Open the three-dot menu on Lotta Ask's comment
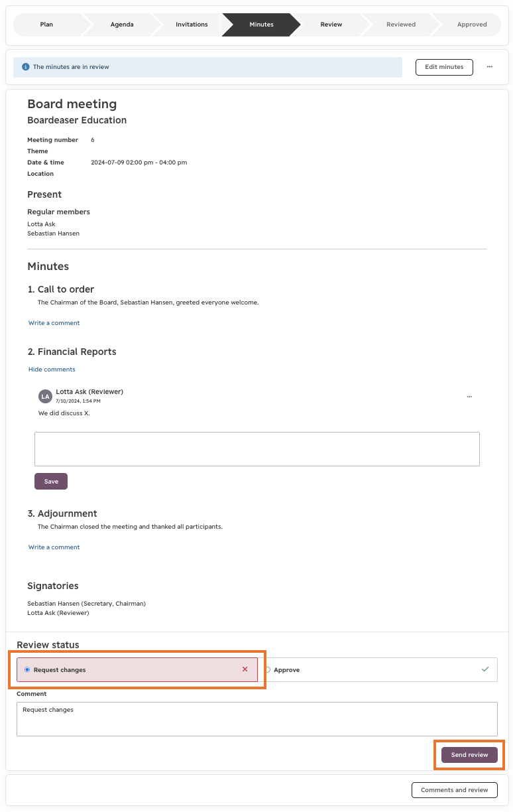This screenshot has height=812, width=513. pos(469,397)
